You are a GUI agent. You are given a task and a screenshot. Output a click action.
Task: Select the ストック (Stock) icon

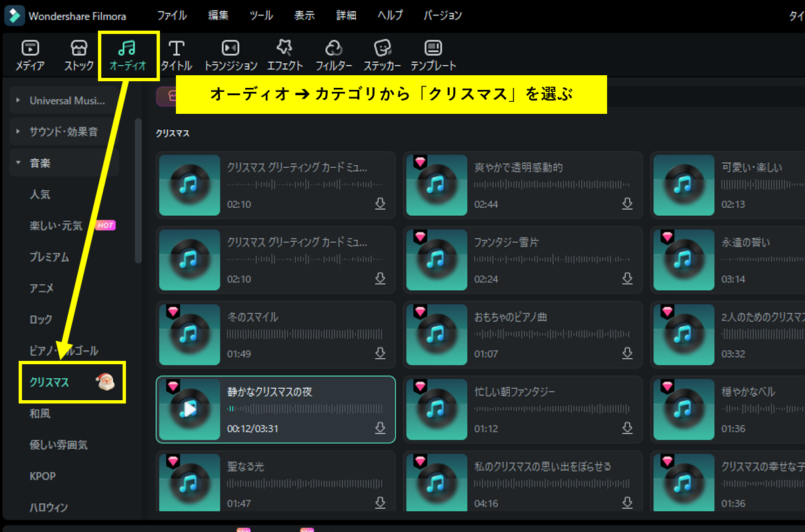[x=79, y=49]
